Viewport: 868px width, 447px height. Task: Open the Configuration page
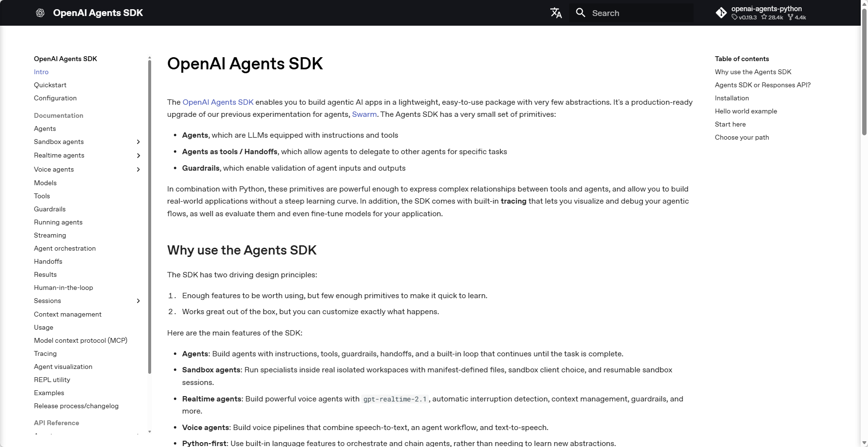tap(55, 98)
